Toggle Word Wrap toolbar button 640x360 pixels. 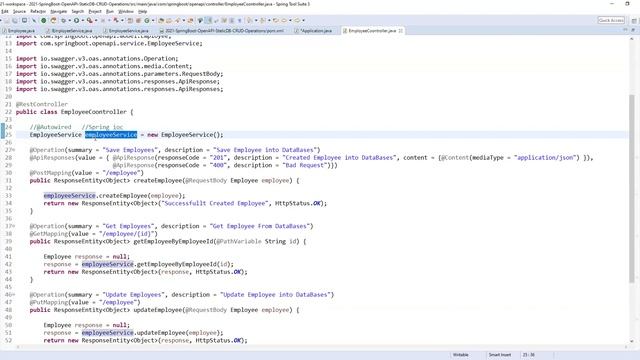pyautogui.click(x=216, y=20)
